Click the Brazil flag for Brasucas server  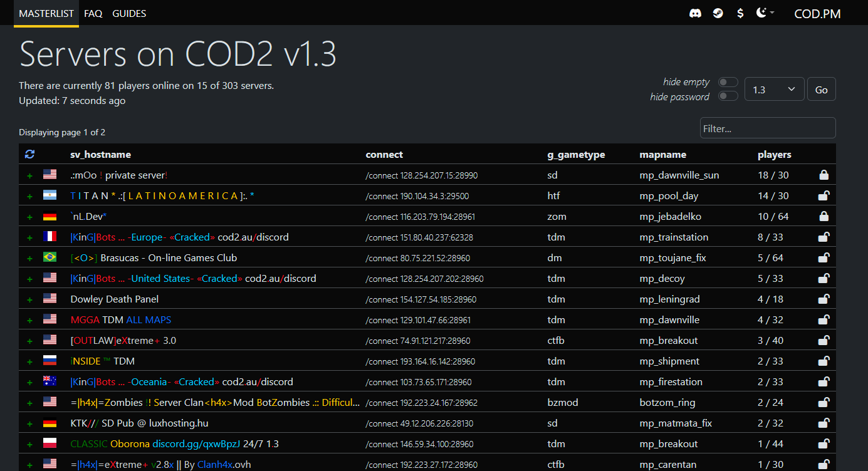pos(50,258)
